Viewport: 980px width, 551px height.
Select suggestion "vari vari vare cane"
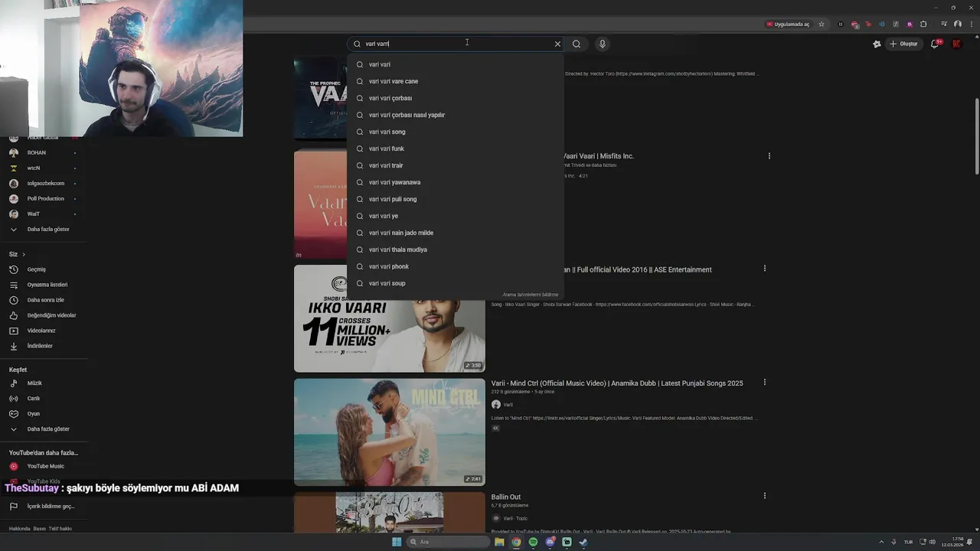pyautogui.click(x=456, y=81)
